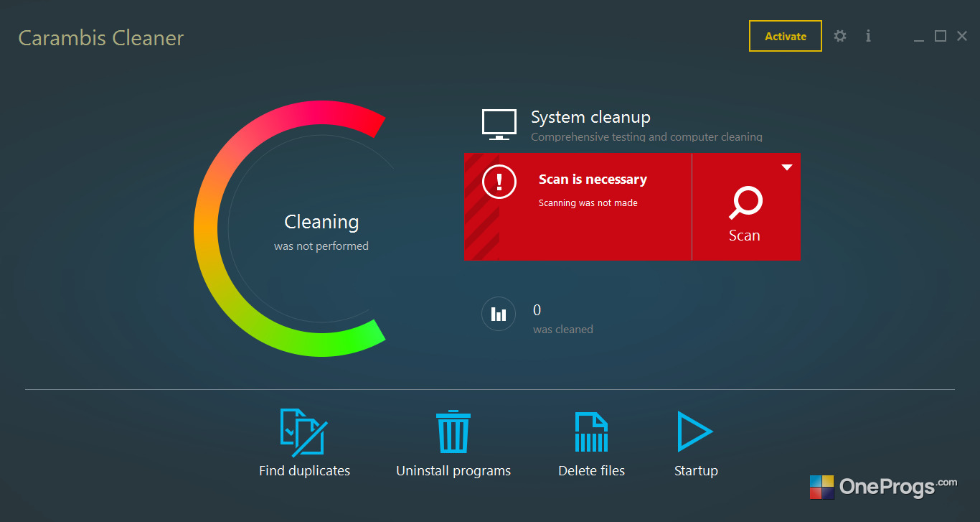Click the 'was cleaned' caption
This screenshot has width=980, height=522.
(563, 330)
